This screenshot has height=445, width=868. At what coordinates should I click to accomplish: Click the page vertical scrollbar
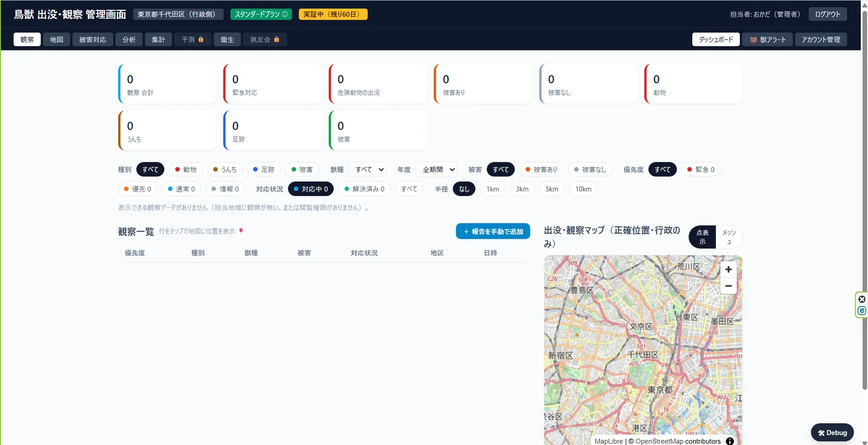coord(864,200)
